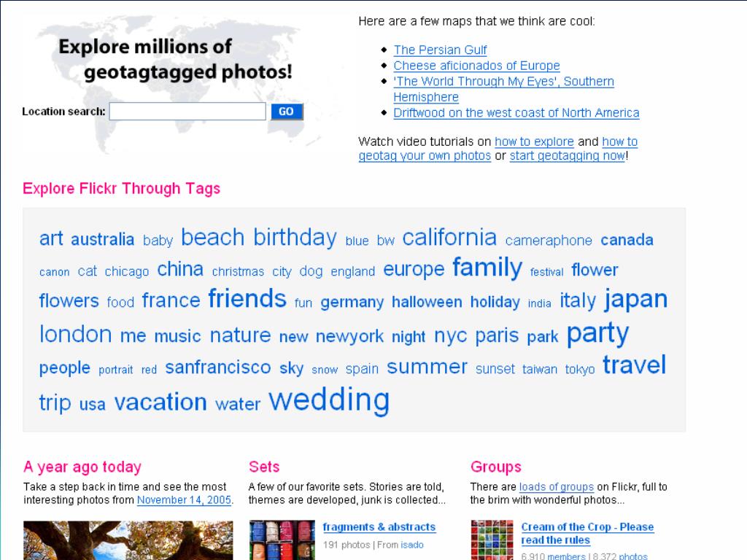747x560 pixels.
Task: Click the GO search button
Action: click(286, 112)
